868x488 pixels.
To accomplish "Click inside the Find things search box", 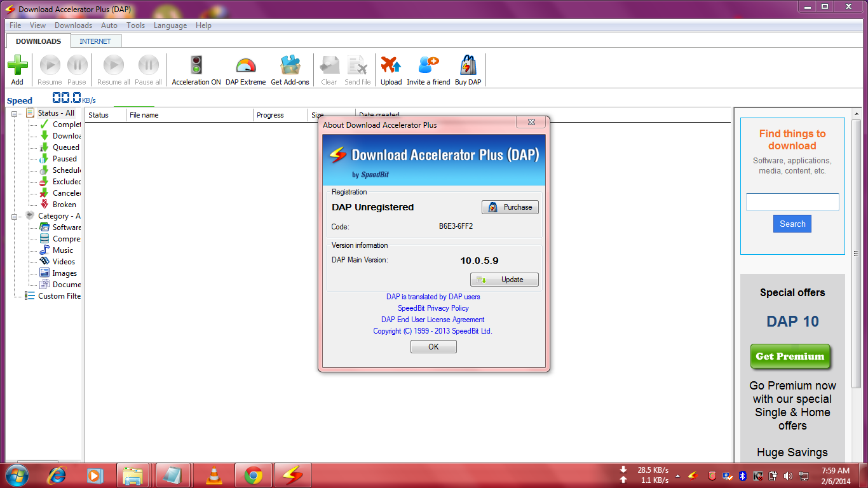I will (792, 201).
